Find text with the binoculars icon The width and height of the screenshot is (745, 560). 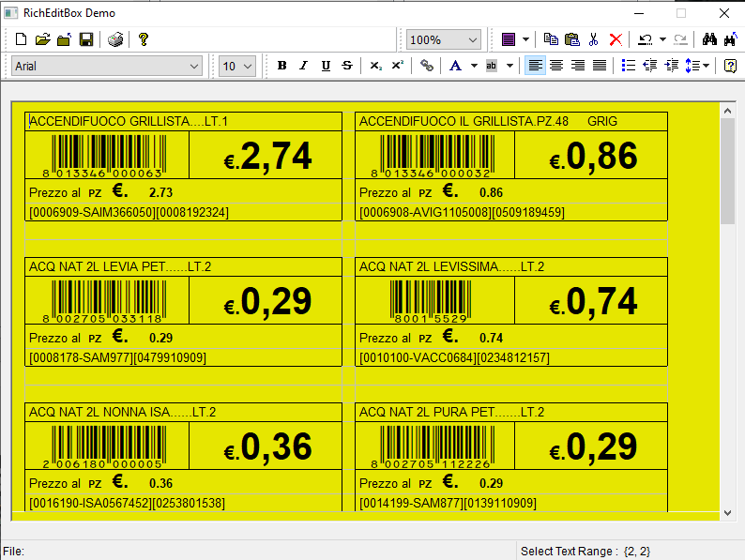709,39
